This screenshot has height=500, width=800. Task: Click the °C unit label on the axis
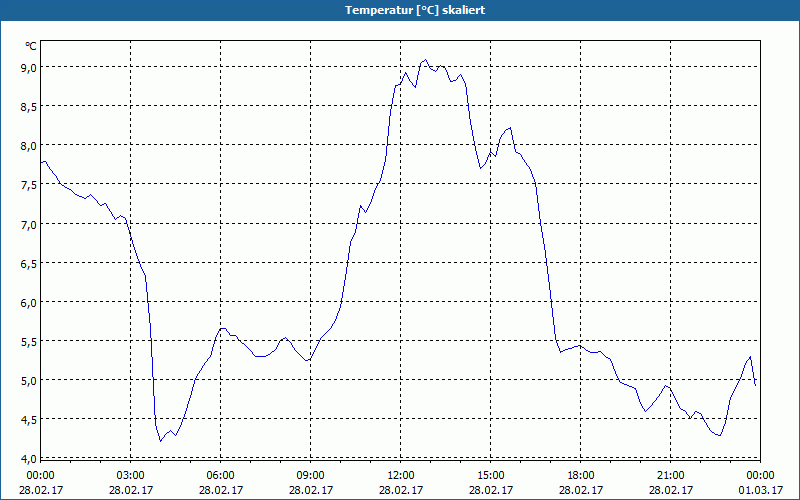(31, 46)
